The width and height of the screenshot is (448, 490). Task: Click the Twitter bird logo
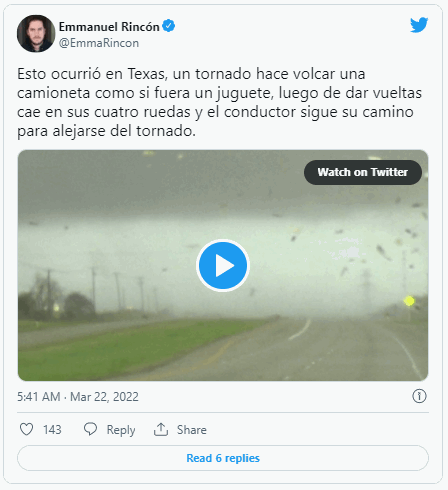(419, 25)
